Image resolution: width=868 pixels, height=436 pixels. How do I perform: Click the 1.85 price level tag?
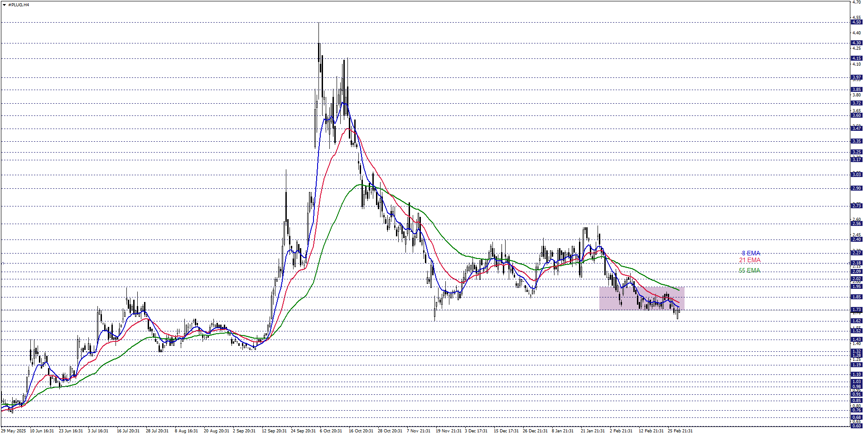point(856,297)
